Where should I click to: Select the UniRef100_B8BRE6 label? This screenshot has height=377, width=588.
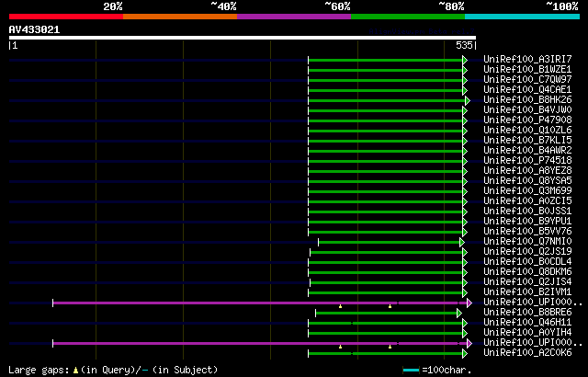[527, 313]
